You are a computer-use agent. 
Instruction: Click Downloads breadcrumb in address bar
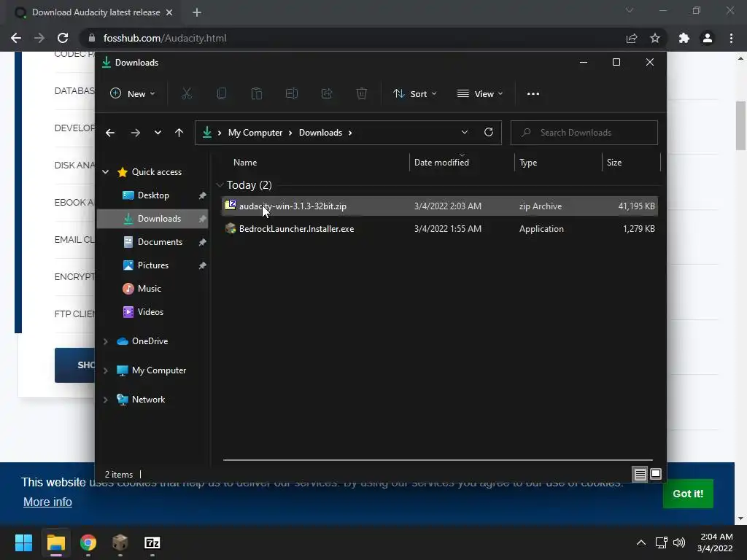coord(320,133)
